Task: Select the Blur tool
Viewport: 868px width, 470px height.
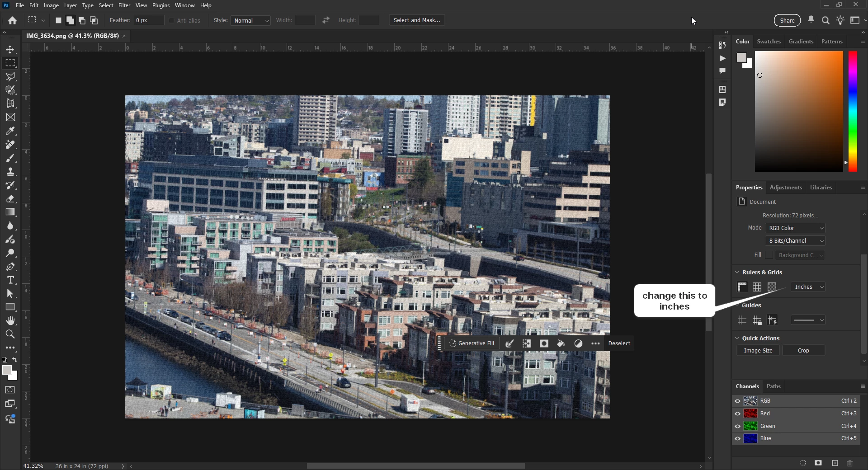Action: click(x=10, y=226)
